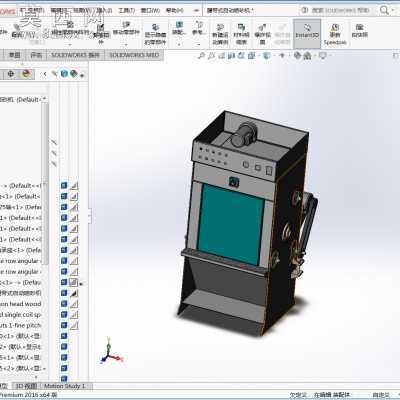This screenshot has height=400, width=400.
Task: Expand the dropdown arrow below 参考 button
Action: [199, 44]
